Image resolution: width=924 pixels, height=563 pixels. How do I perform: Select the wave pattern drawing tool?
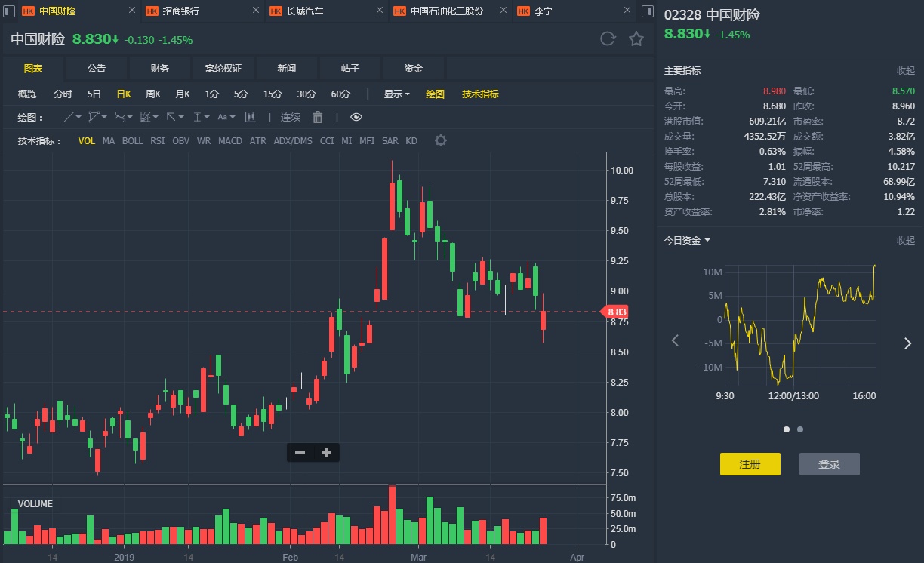[119, 117]
